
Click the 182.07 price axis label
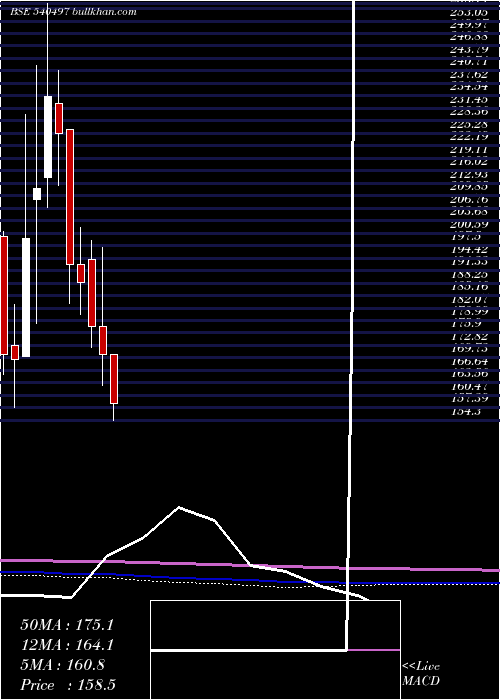(468, 299)
